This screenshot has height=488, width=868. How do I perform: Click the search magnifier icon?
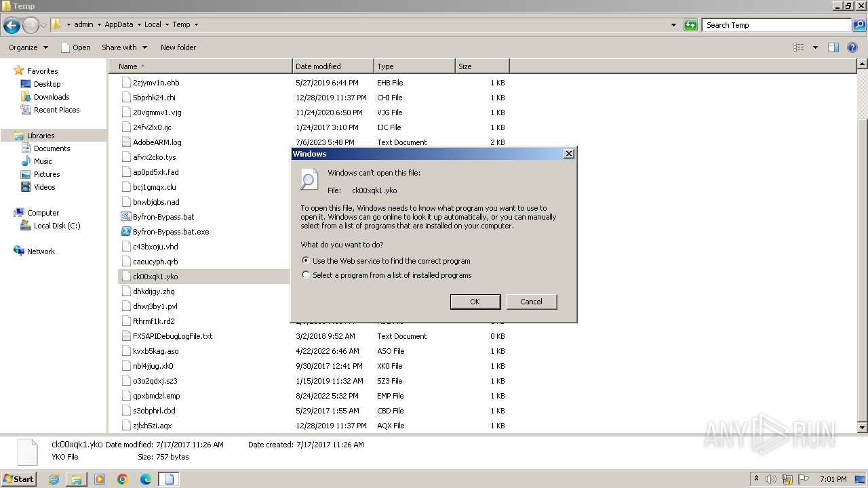(x=859, y=25)
